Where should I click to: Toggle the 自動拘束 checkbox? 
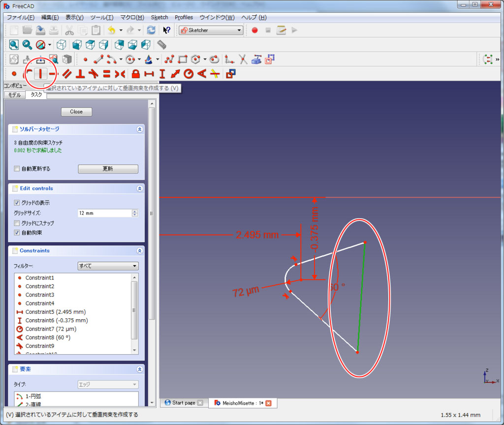coord(17,233)
